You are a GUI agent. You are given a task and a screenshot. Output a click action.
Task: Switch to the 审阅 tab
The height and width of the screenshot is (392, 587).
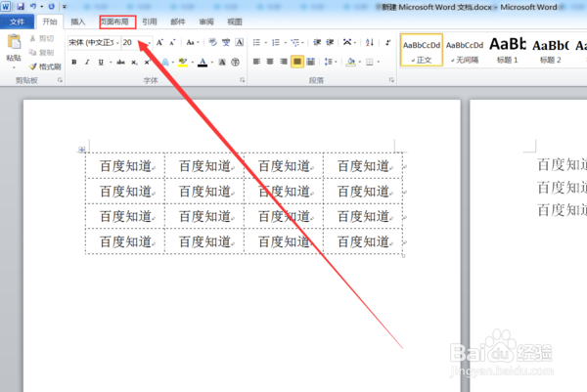pyautogui.click(x=206, y=22)
